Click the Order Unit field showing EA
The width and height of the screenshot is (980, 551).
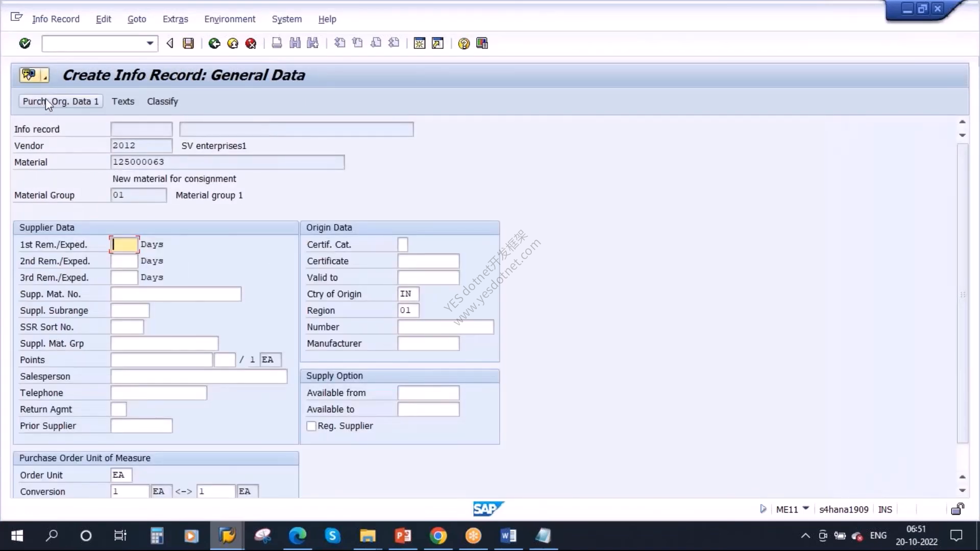[x=121, y=475]
